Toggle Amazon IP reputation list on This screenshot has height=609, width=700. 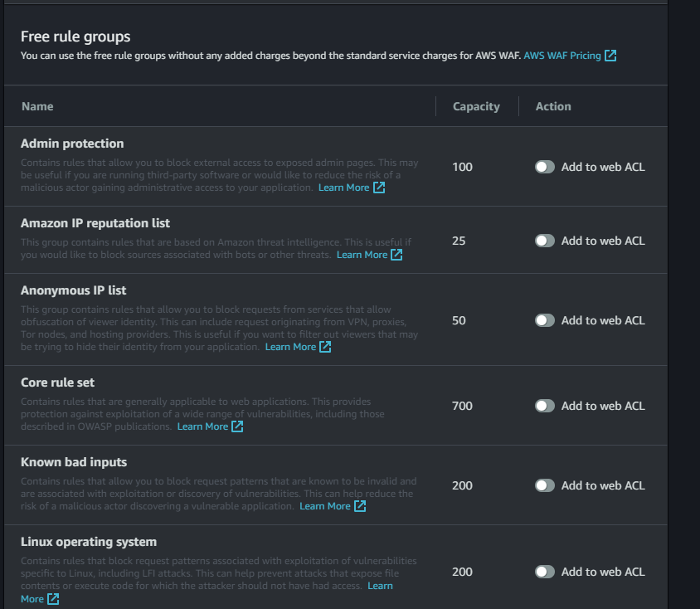[x=544, y=241]
